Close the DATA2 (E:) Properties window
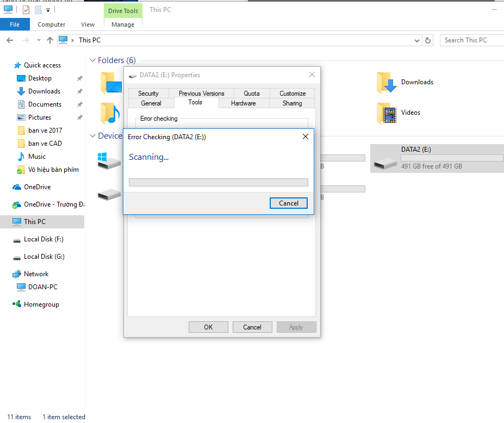Viewport: 504px width, 423px height. tap(312, 74)
